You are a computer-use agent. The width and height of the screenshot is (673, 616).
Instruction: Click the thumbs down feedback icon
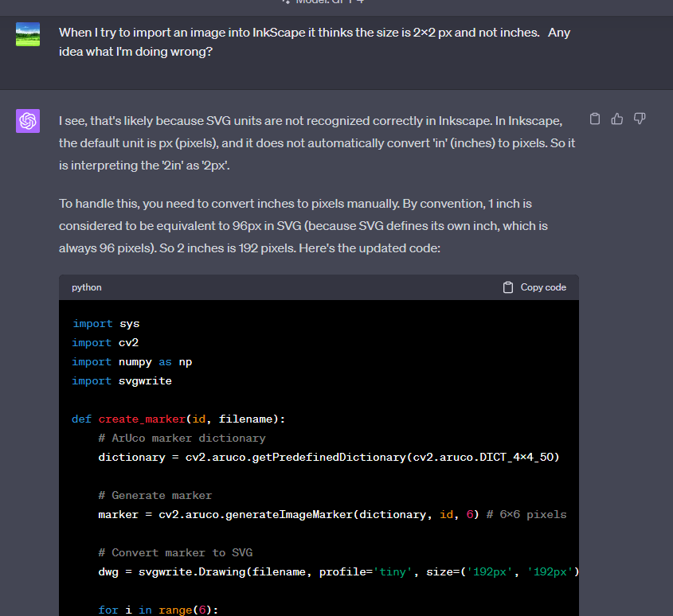click(x=639, y=119)
